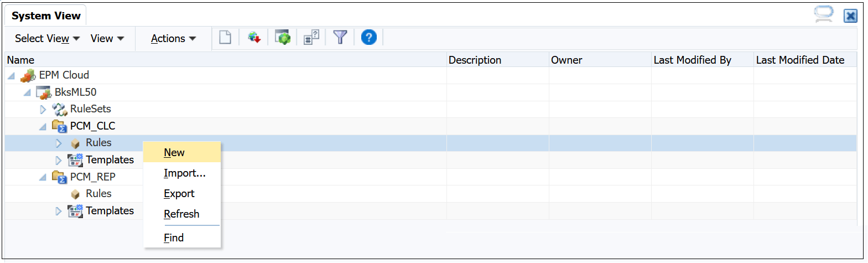Choose Export from the context menu
868x263 pixels.
(182, 193)
